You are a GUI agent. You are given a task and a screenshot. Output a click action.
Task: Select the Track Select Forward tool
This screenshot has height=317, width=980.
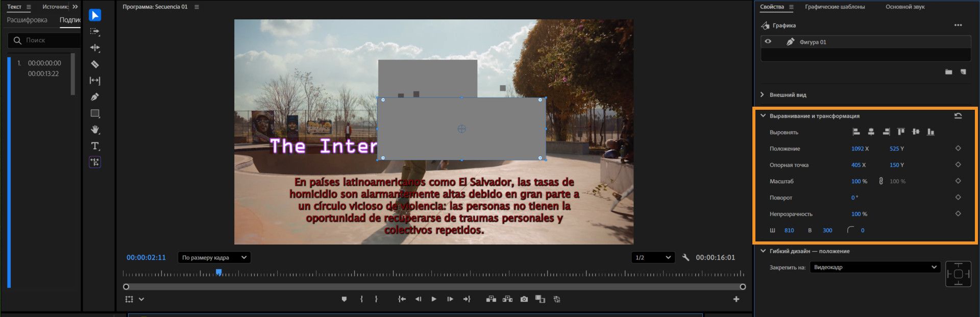click(x=95, y=32)
